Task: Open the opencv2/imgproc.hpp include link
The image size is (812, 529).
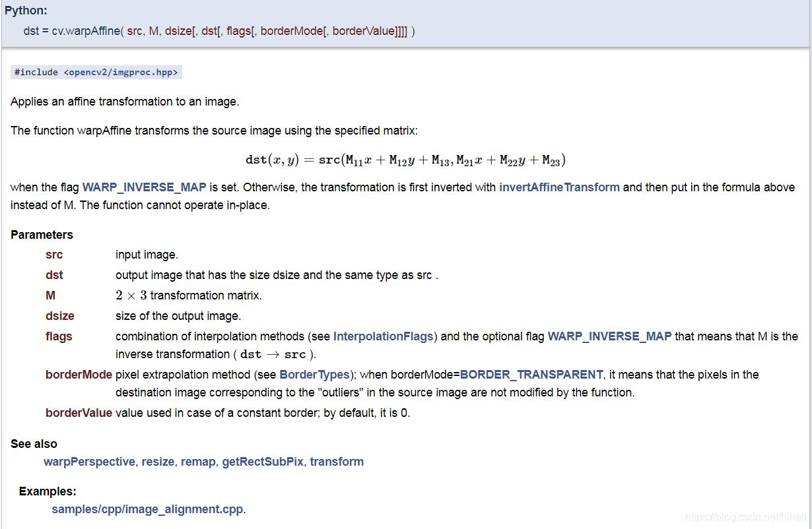Action: (121, 73)
